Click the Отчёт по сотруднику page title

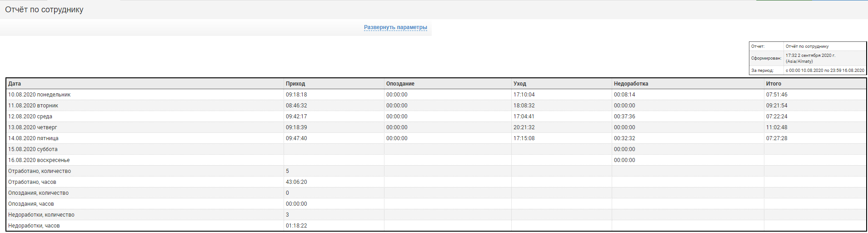[x=44, y=10]
